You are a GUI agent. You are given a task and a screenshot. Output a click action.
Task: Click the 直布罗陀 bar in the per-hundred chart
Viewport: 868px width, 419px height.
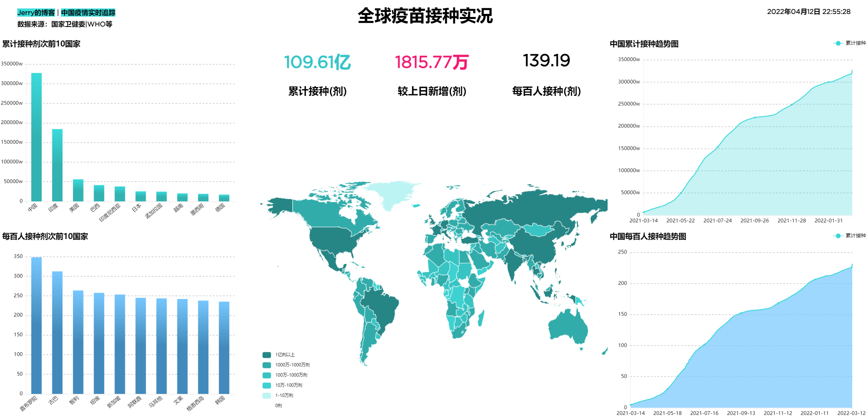(x=36, y=325)
